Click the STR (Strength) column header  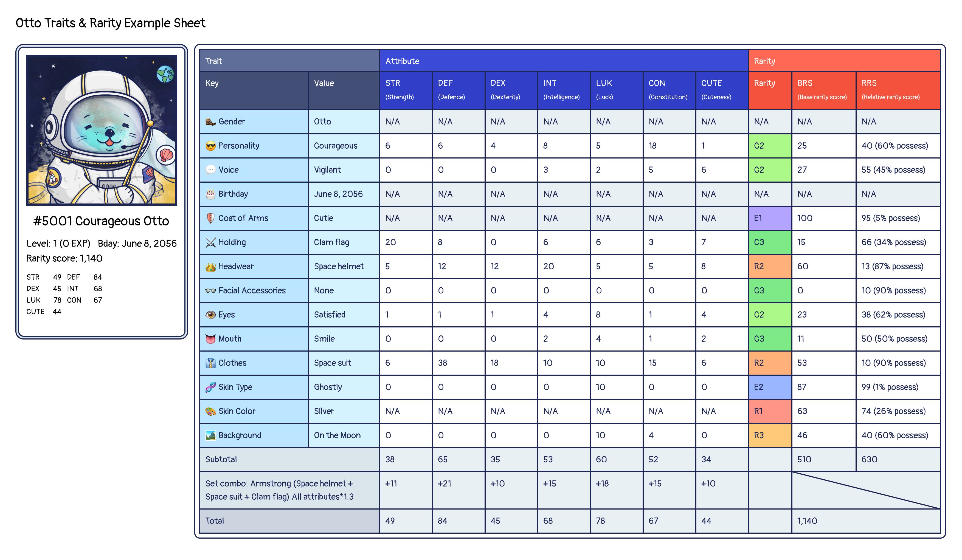[x=406, y=90]
